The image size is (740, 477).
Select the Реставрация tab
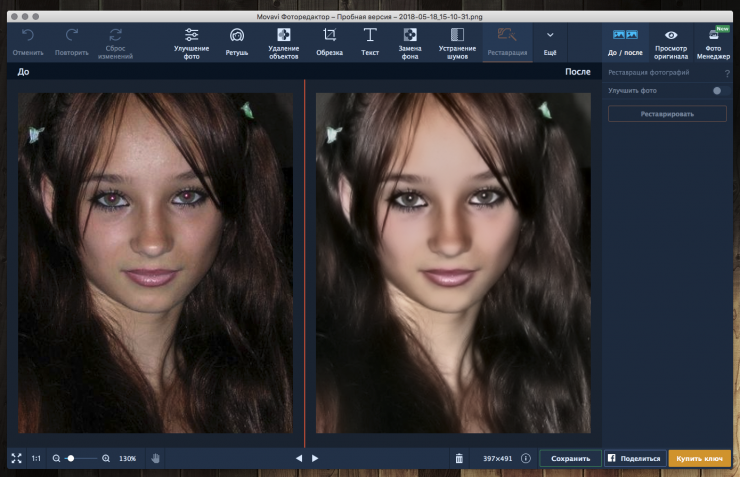coord(507,42)
